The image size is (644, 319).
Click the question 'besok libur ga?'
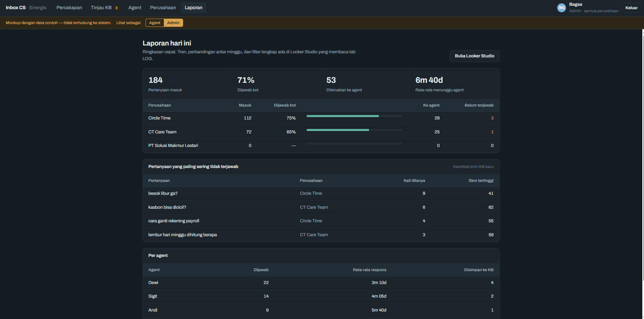click(163, 193)
